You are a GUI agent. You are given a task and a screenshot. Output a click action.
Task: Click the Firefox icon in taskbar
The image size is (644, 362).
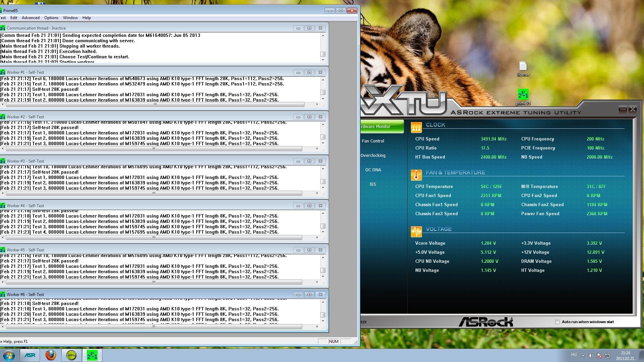coord(51,355)
